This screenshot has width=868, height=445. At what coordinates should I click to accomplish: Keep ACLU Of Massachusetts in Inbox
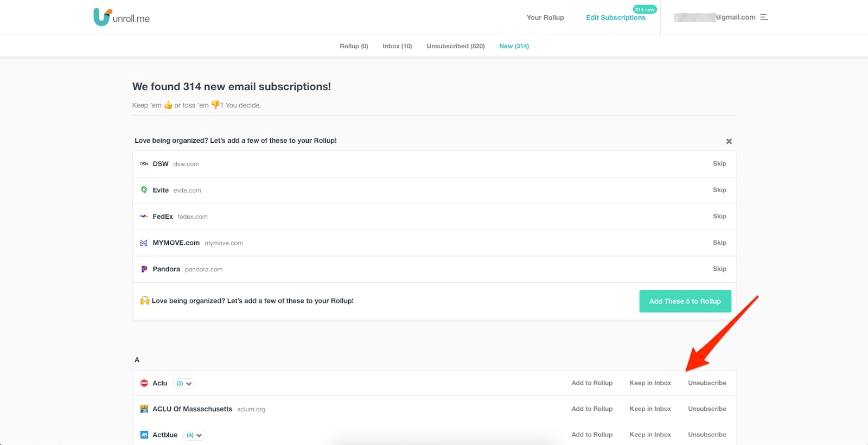click(x=650, y=409)
